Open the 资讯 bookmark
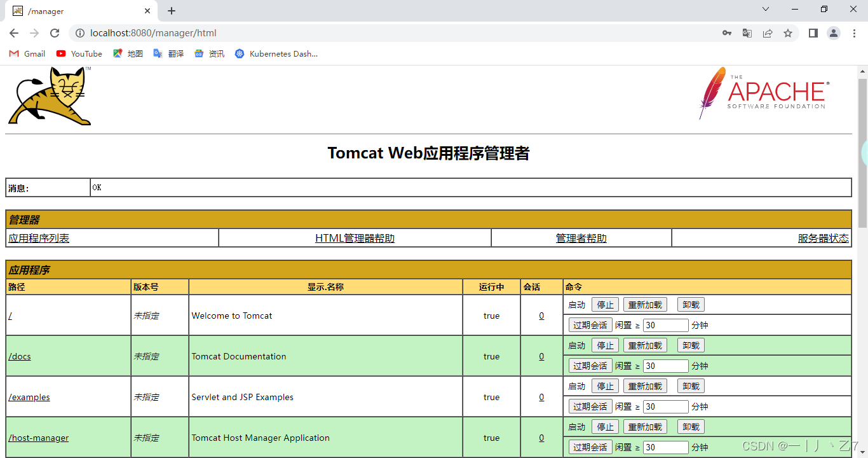Screen dimensions: 868x458 point(209,54)
